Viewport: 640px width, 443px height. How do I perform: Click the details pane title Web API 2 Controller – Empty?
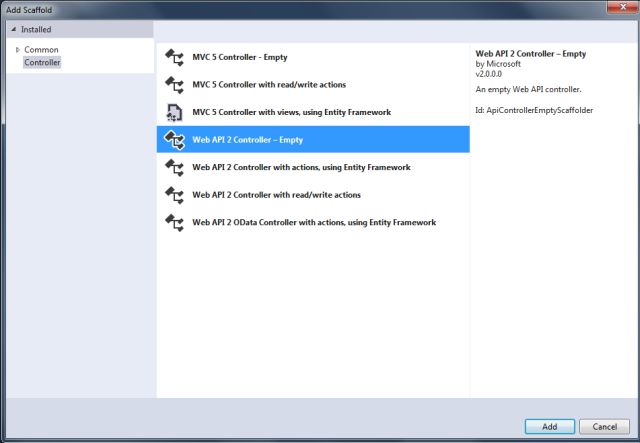531,54
